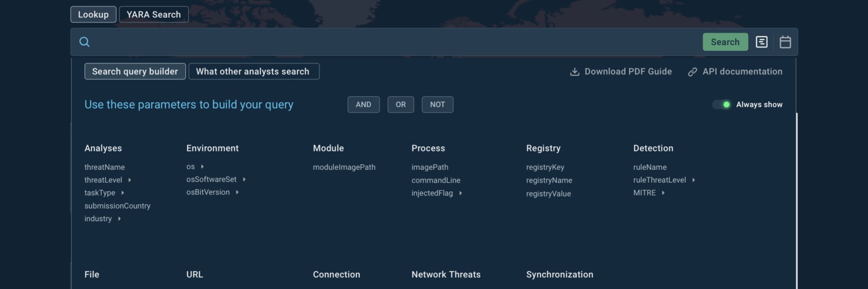Insert the NOT operator
The width and height of the screenshot is (868, 289).
click(x=437, y=105)
